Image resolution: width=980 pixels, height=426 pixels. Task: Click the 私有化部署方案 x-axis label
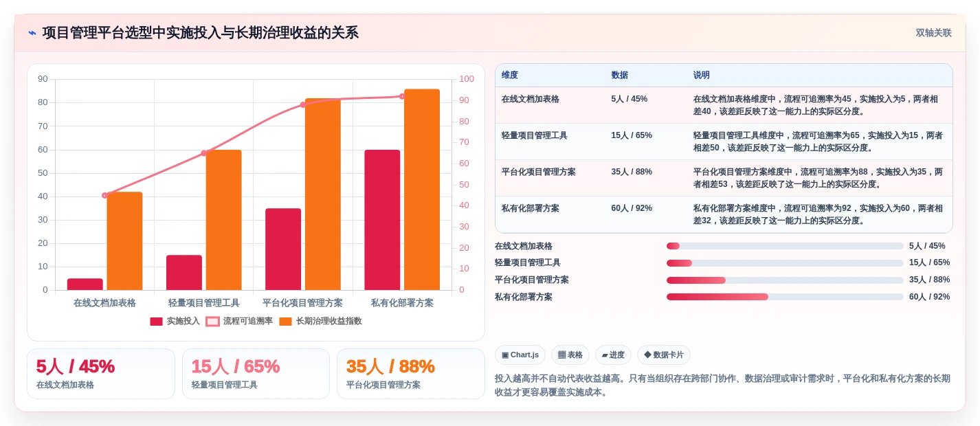point(402,302)
